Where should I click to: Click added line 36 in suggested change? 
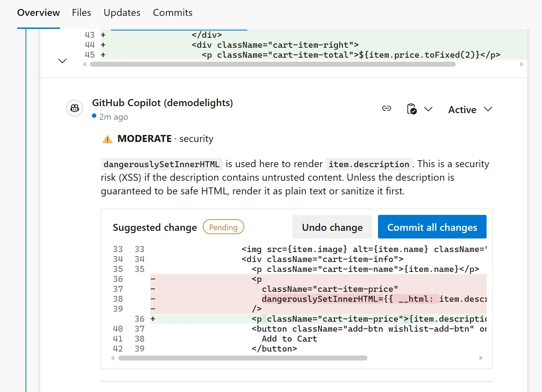(x=318, y=319)
